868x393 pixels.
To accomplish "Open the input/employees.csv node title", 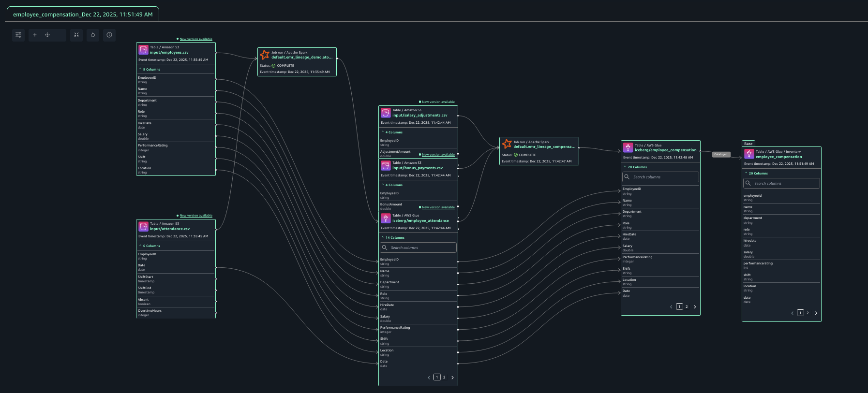I will pos(169,53).
